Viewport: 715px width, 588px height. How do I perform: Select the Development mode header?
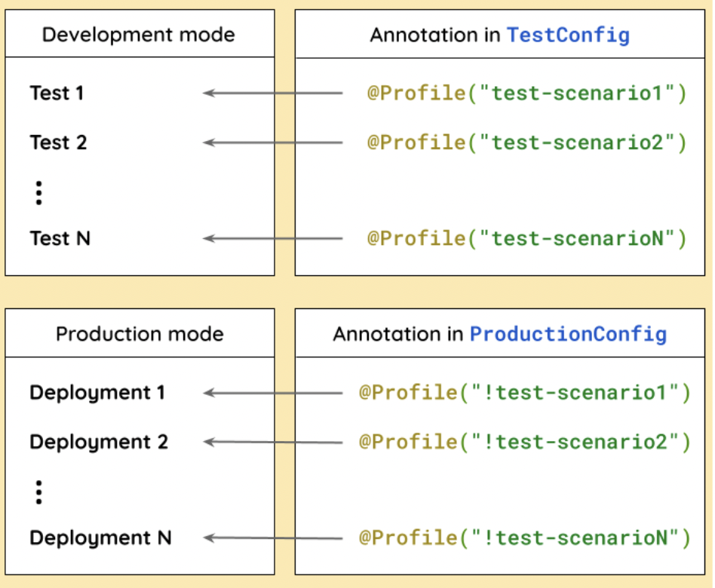pyautogui.click(x=139, y=35)
